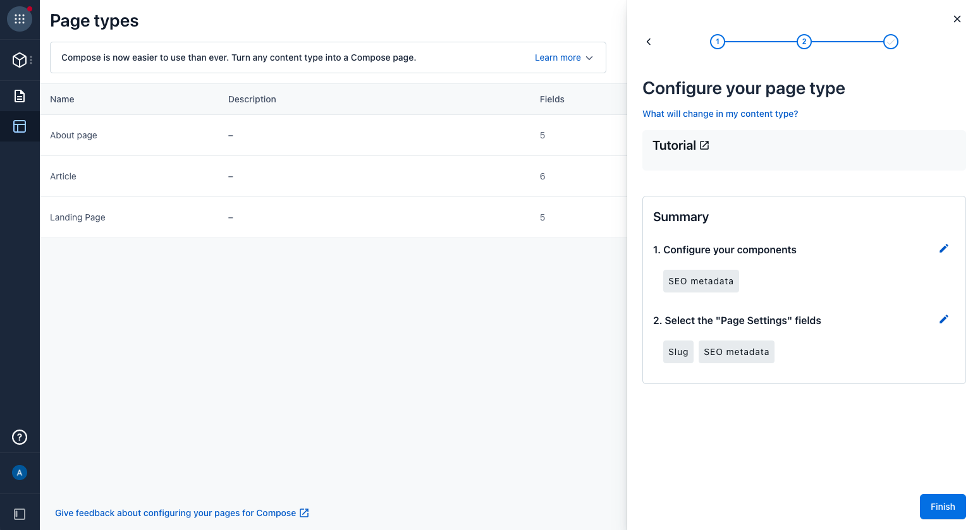Expand the Learn more dropdown
The image size is (980, 530).
click(x=563, y=57)
